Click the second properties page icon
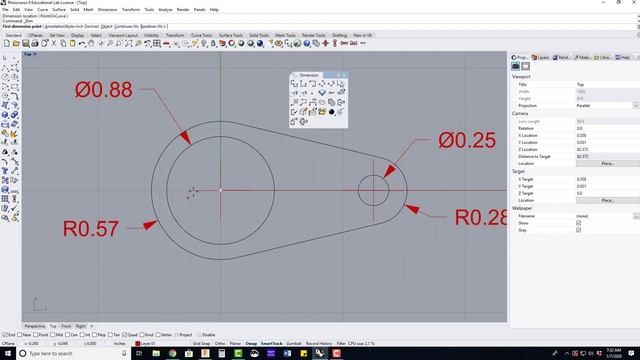Viewport: 640px width, 360px height. [x=526, y=66]
